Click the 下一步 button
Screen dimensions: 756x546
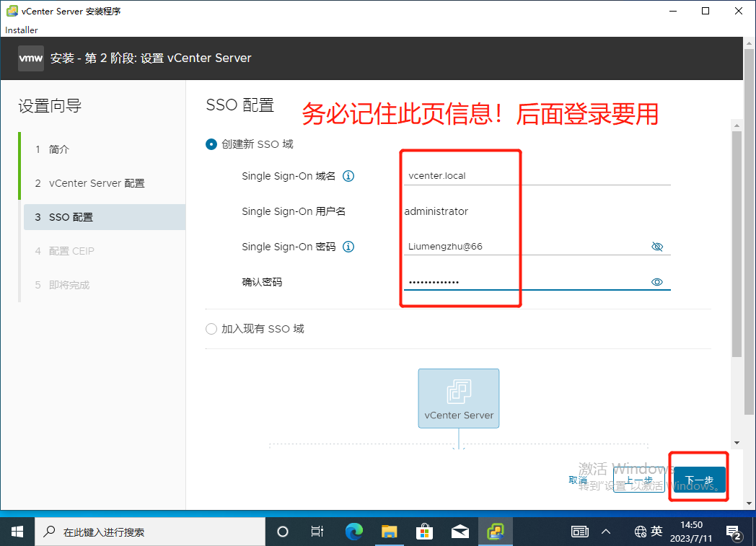click(x=699, y=480)
